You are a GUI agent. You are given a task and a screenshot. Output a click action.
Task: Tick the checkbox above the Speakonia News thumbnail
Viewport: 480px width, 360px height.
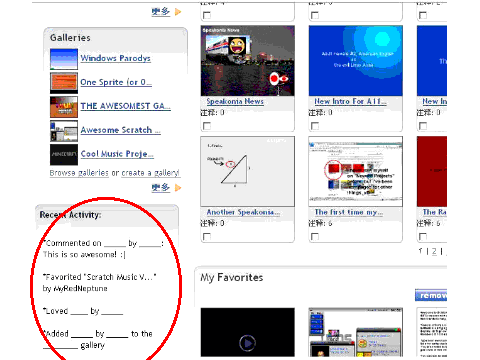(207, 15)
